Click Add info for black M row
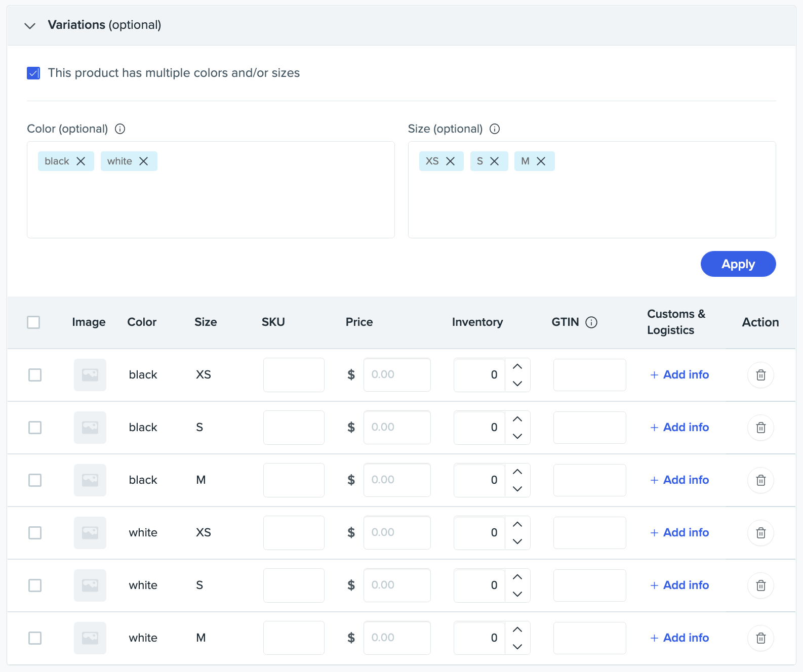Image resolution: width=803 pixels, height=672 pixels. click(x=679, y=480)
